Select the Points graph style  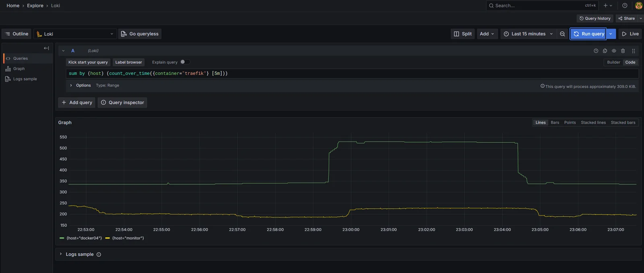570,122
